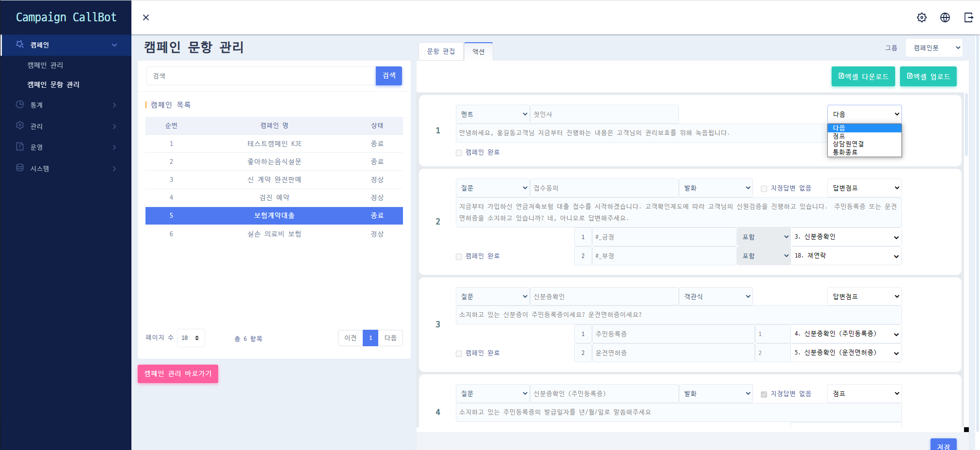The width and height of the screenshot is (980, 450).
Task: Select 상담원연결 from the open dropdown list
Action: [848, 144]
